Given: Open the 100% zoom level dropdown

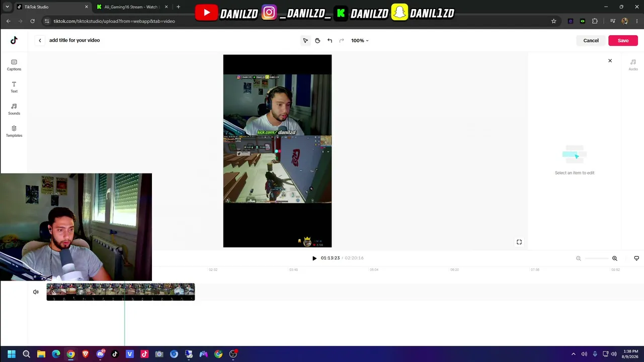Looking at the screenshot, I should 360,40.
